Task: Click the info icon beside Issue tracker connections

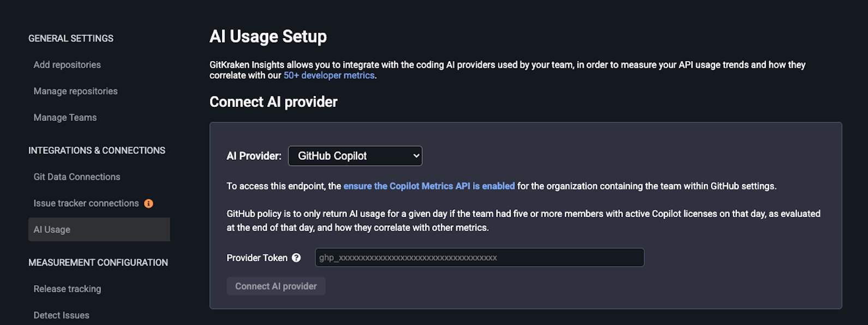Action: (x=148, y=203)
